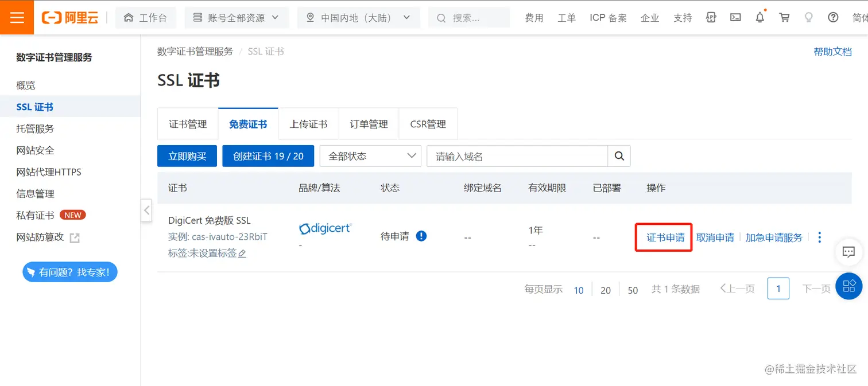Go to 上一页 previous page

click(738, 289)
